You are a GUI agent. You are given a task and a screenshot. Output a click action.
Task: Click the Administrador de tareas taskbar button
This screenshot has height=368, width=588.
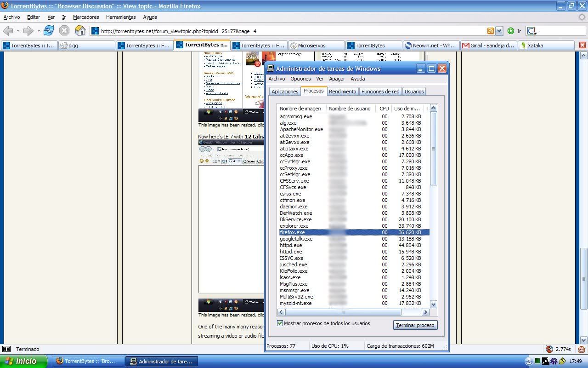click(162, 361)
